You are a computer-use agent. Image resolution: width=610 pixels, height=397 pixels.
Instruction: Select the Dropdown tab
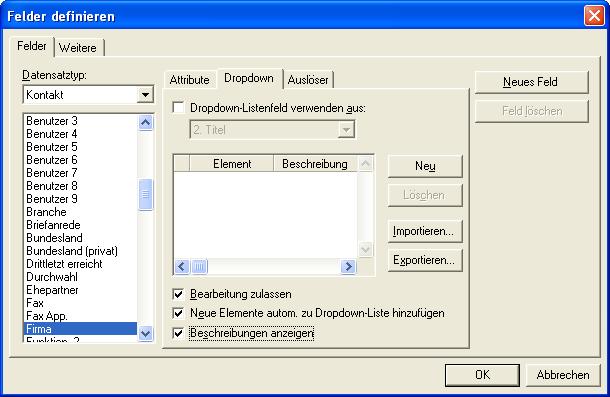pos(249,78)
